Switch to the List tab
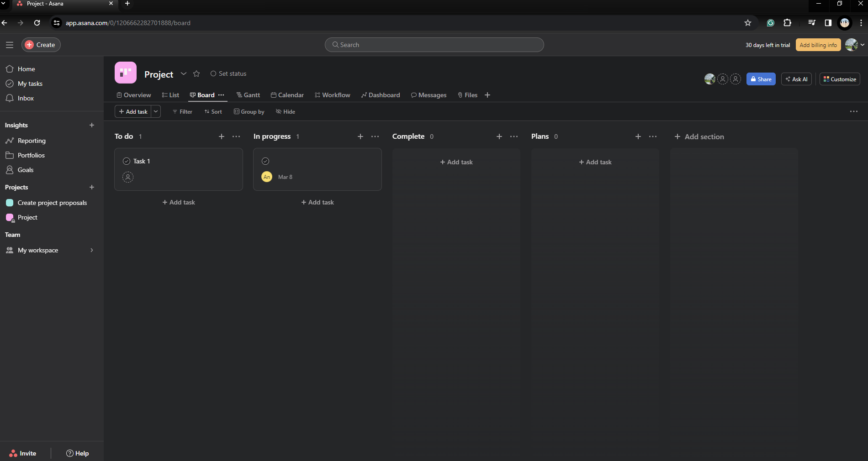The image size is (868, 461). click(x=170, y=95)
